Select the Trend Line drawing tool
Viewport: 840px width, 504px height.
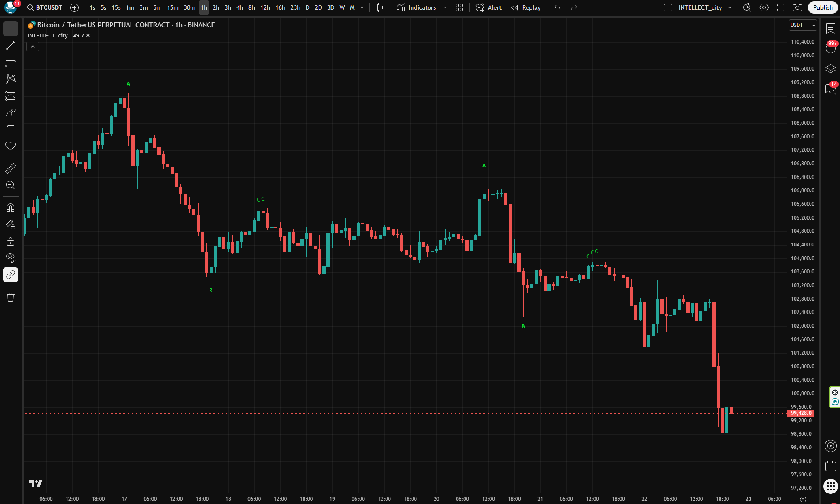11,45
